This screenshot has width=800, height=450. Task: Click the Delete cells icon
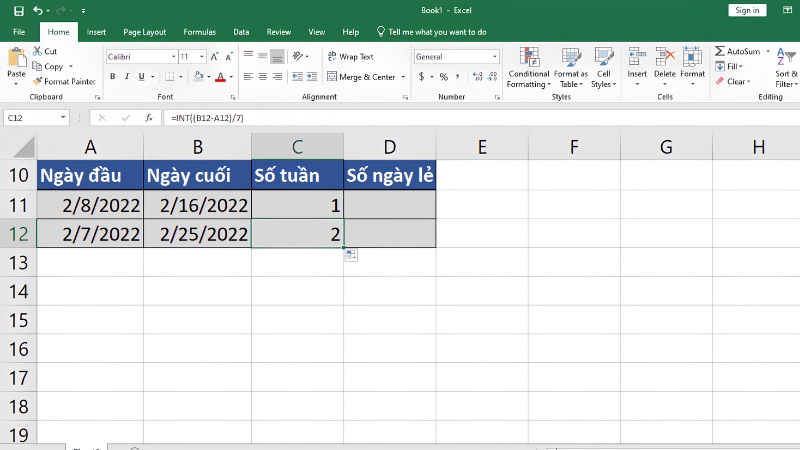pyautogui.click(x=665, y=57)
